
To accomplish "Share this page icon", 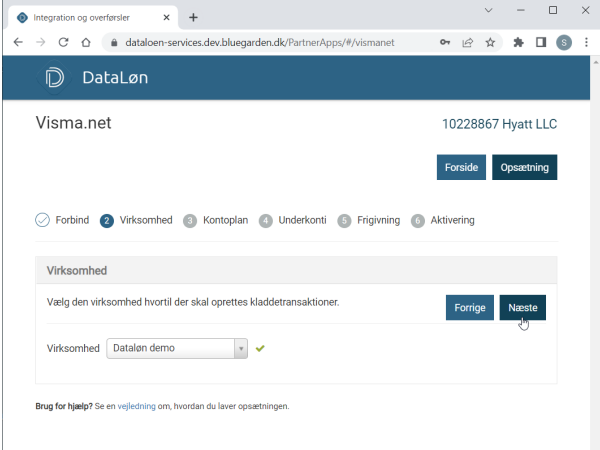I will click(468, 42).
